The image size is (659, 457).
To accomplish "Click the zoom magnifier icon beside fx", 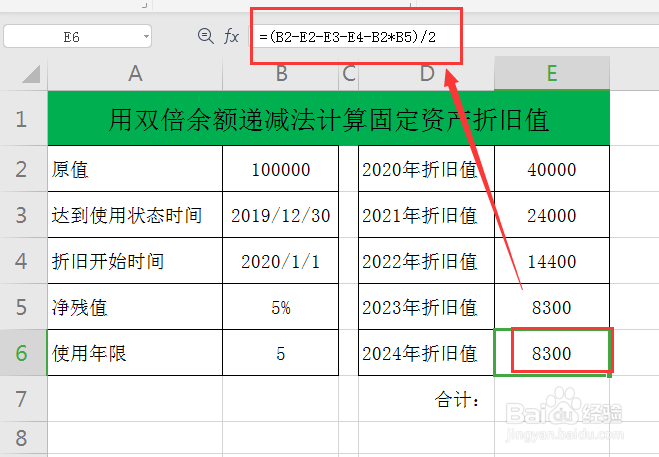I will [x=206, y=36].
